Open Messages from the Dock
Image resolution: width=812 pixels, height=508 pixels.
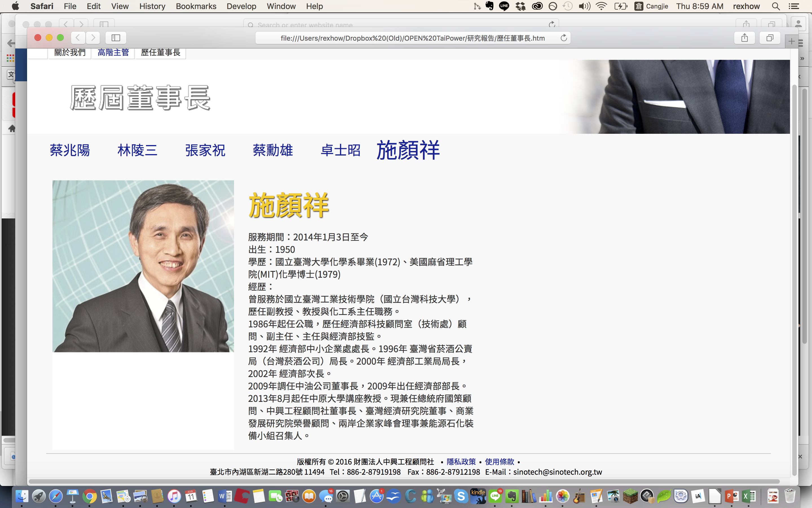[x=326, y=496]
